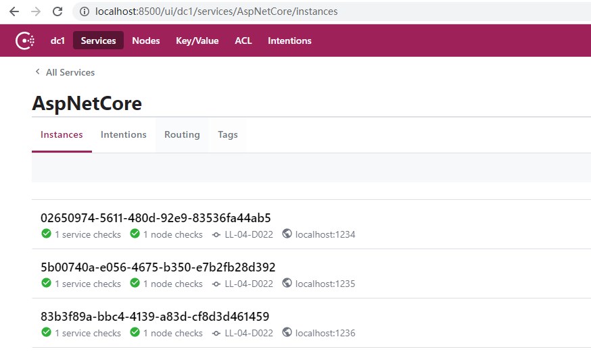Click node icon next to LL-04-D022 in first instance
This screenshot has height=364, width=591.
pos(216,235)
